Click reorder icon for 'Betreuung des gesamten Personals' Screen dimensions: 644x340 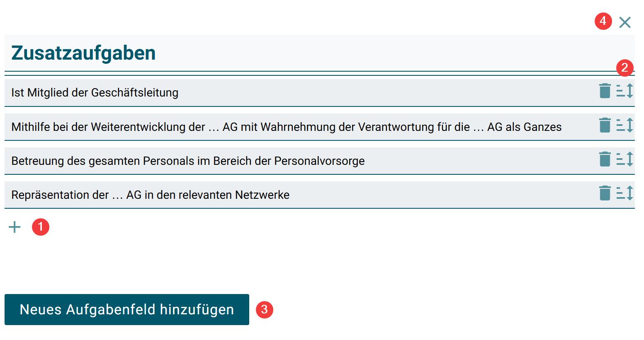[x=625, y=159]
